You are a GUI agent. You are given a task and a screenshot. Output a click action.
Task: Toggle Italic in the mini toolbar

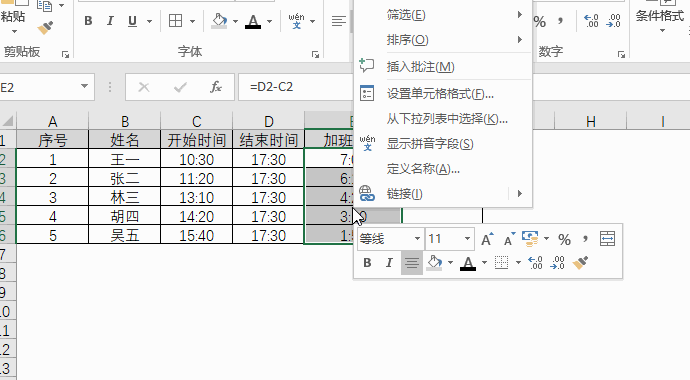click(389, 263)
